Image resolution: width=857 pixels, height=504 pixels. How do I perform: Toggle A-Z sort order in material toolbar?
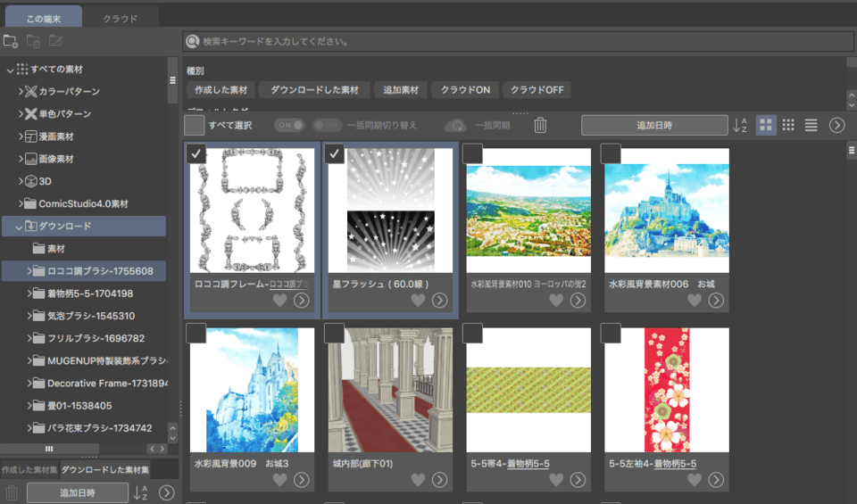[x=741, y=125]
